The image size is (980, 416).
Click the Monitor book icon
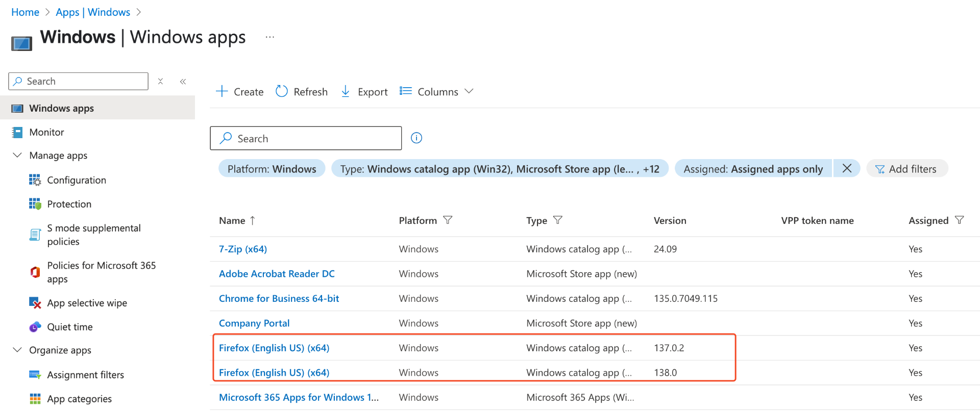[17, 133]
